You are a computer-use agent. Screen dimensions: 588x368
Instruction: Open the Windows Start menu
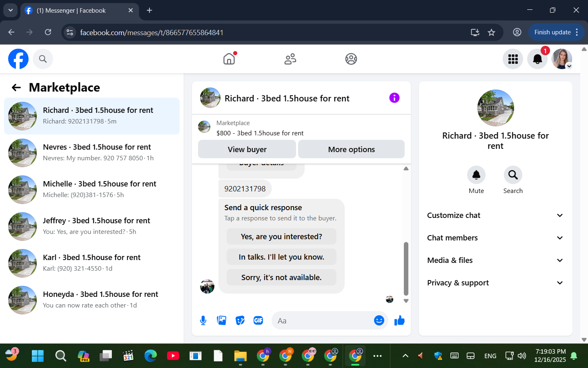38,356
